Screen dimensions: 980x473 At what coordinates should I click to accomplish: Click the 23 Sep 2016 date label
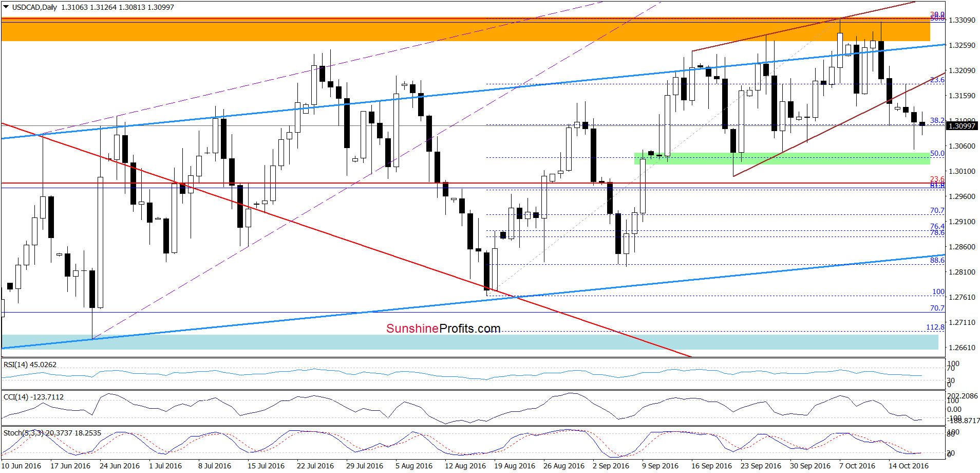coord(761,466)
